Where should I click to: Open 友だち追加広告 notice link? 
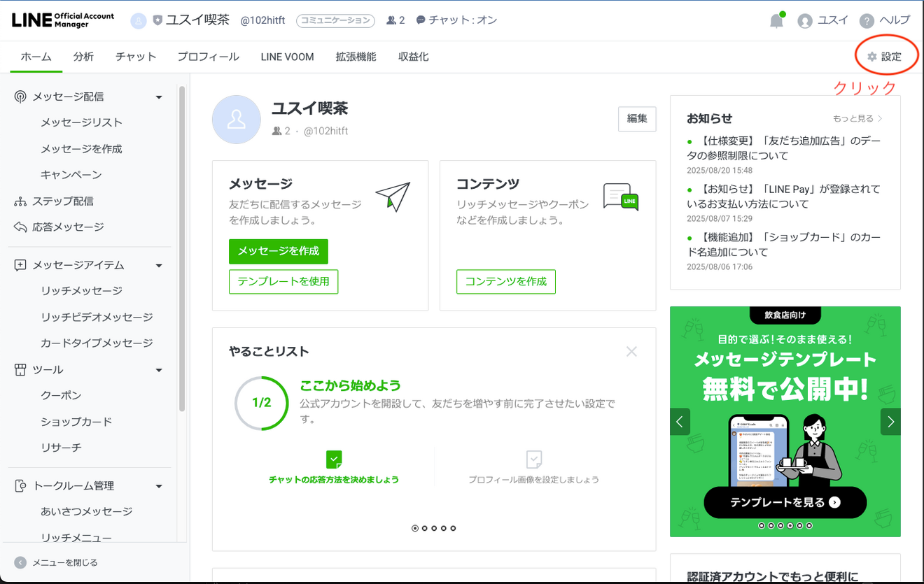(784, 148)
